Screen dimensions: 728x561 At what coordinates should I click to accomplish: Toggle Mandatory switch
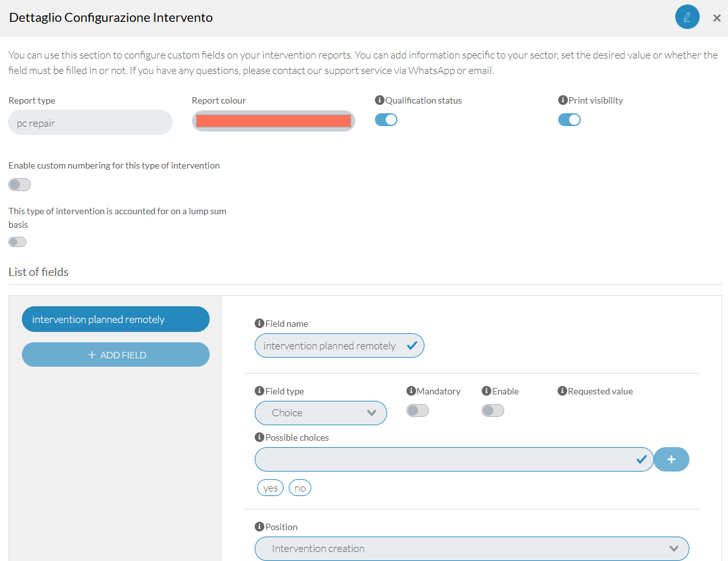tap(417, 410)
